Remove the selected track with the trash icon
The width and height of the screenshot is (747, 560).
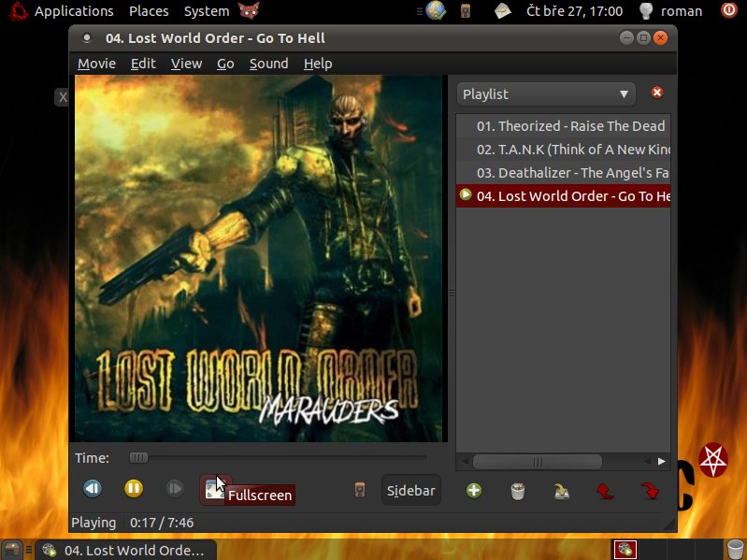point(518,491)
